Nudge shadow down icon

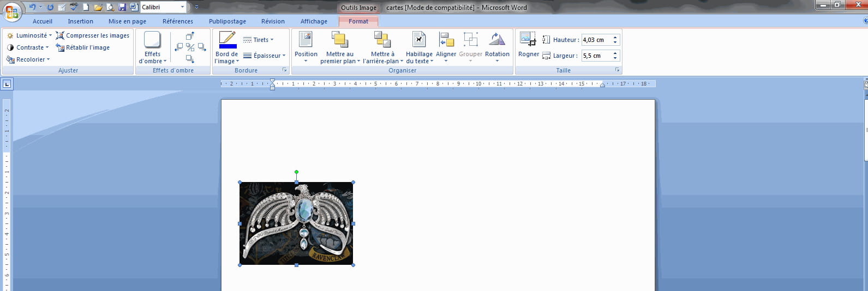190,59
